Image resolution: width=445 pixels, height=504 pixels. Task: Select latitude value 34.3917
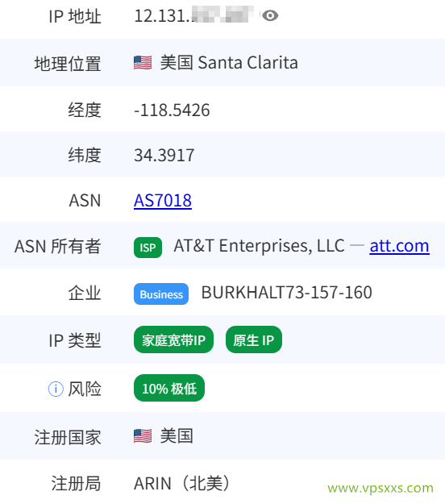pyautogui.click(x=164, y=156)
